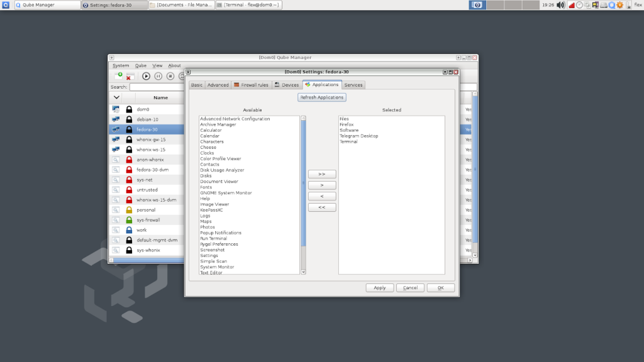Screen dimensions: 644x362
Task: Open the Qube menu
Action: (140, 65)
